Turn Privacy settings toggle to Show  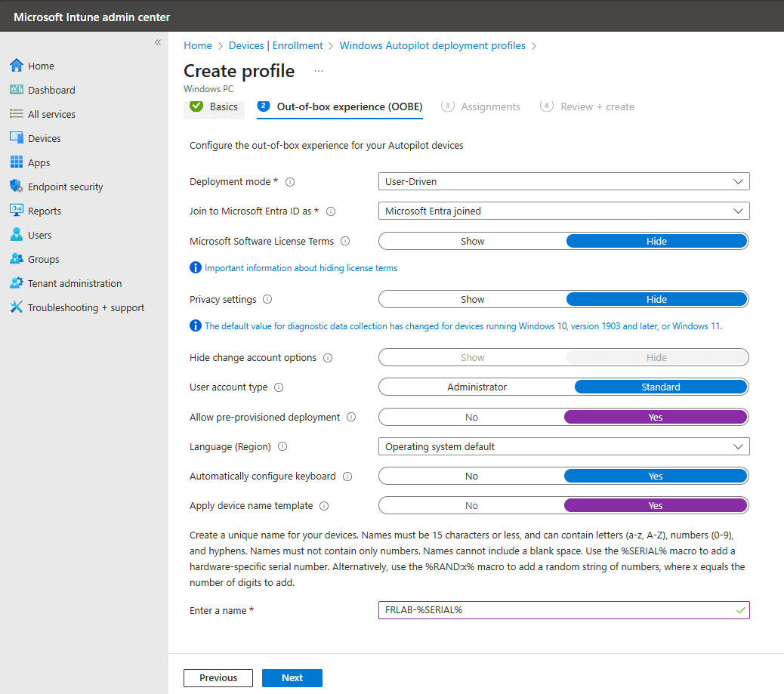click(x=471, y=299)
